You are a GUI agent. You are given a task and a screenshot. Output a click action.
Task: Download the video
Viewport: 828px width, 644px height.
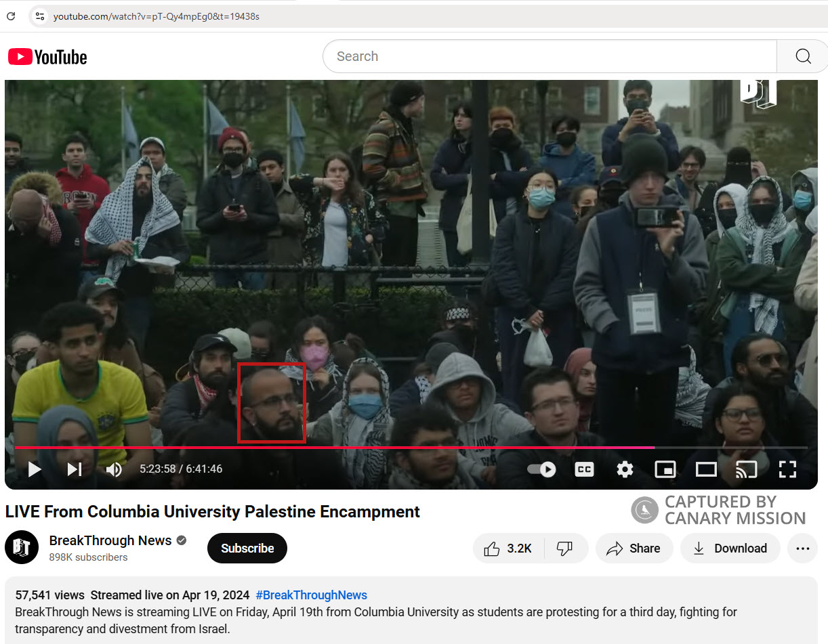coord(730,548)
